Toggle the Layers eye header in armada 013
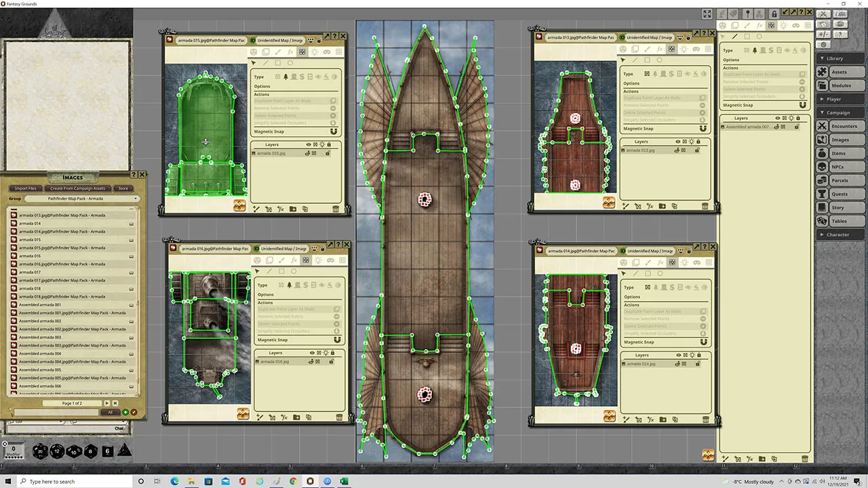Image resolution: width=868 pixels, height=488 pixels. 679,142
